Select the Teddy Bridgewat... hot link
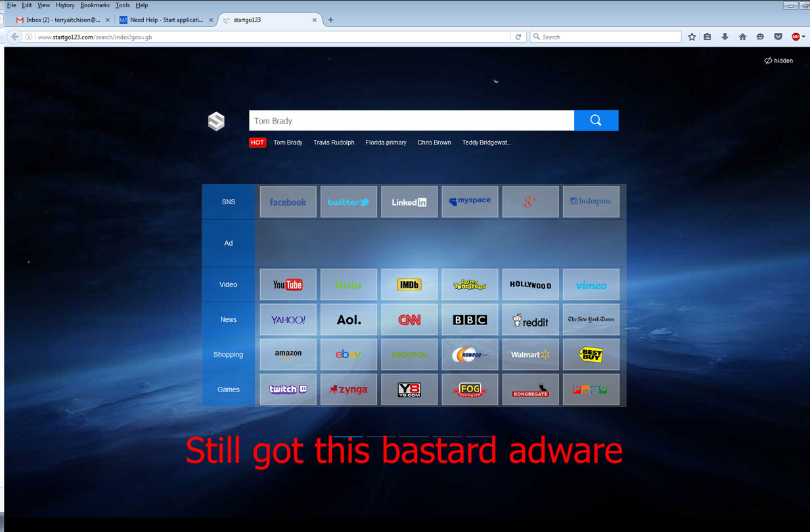810x532 pixels. pos(486,143)
